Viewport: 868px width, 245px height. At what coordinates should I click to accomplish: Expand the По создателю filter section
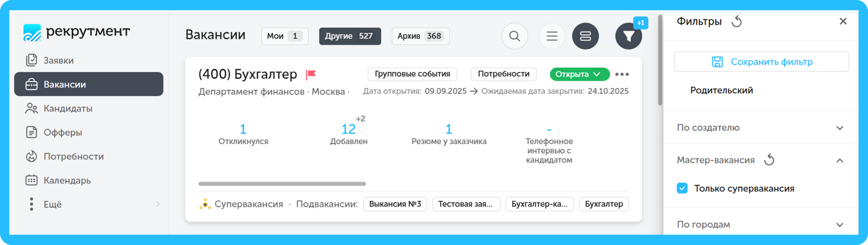840,128
